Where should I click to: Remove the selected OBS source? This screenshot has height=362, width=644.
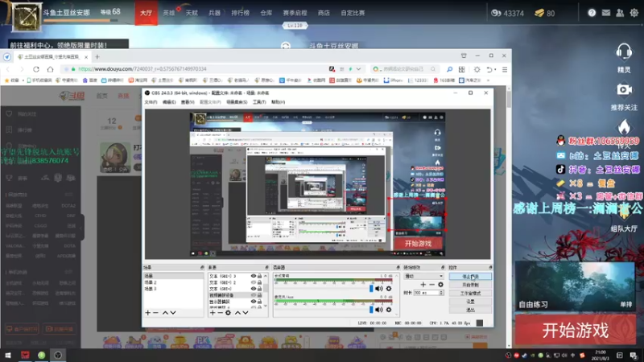coord(220,313)
